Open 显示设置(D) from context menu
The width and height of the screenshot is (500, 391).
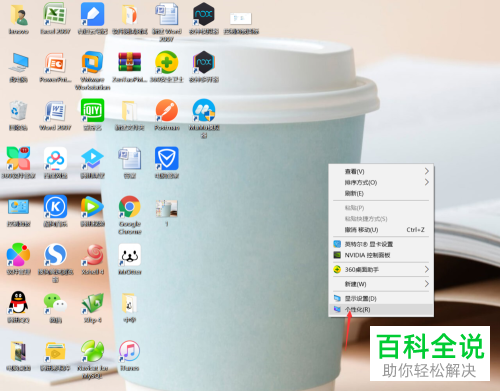click(381, 298)
